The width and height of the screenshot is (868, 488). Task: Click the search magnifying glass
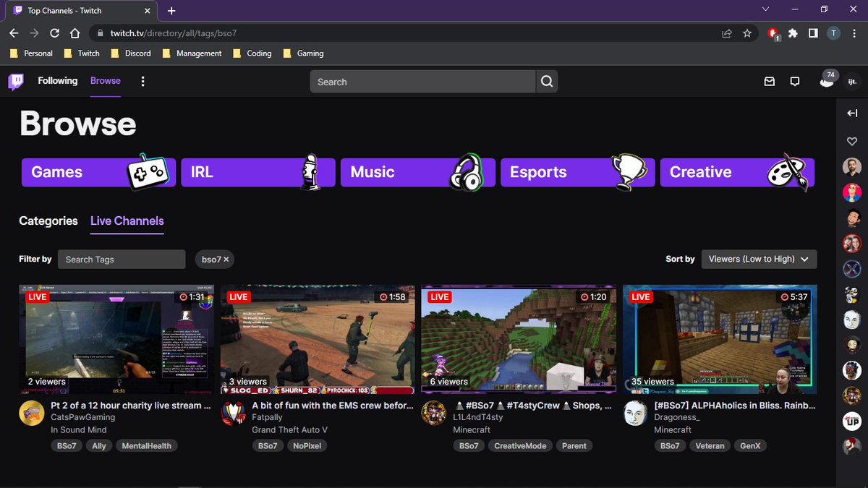click(546, 81)
